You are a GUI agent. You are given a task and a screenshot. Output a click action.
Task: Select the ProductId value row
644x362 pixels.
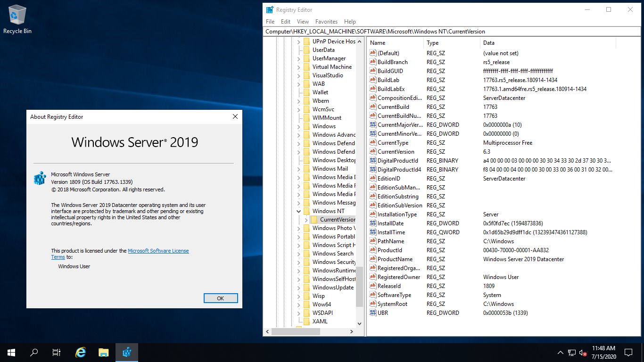pos(492,250)
